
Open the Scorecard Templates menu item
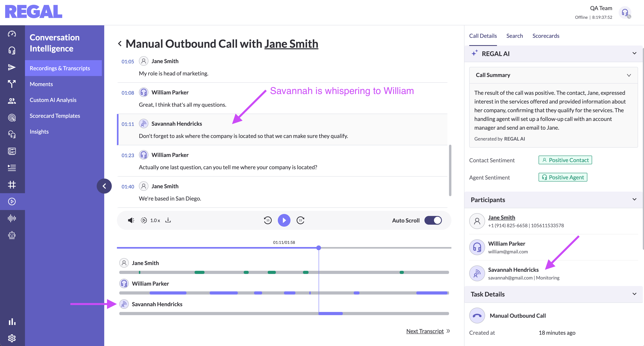pos(55,116)
